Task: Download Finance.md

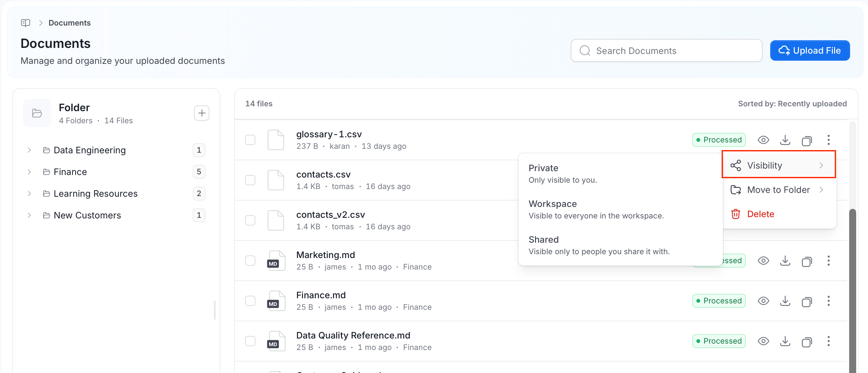Action: pyautogui.click(x=785, y=301)
